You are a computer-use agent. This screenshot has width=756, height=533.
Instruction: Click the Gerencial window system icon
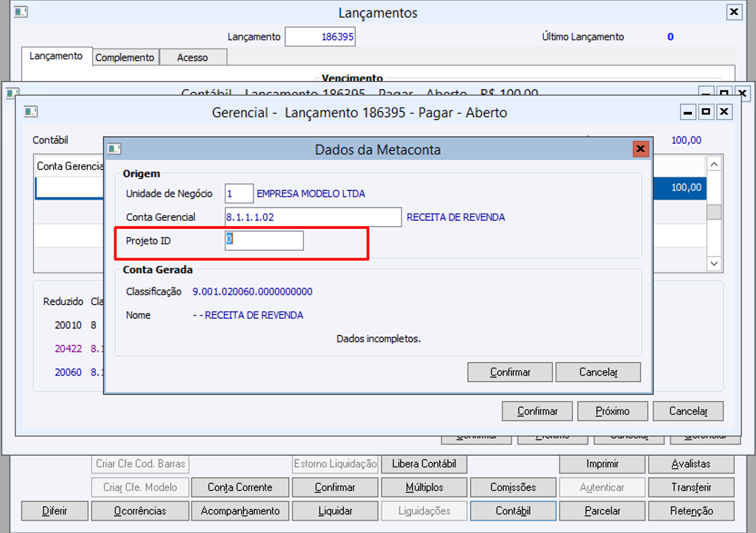pos(30,112)
